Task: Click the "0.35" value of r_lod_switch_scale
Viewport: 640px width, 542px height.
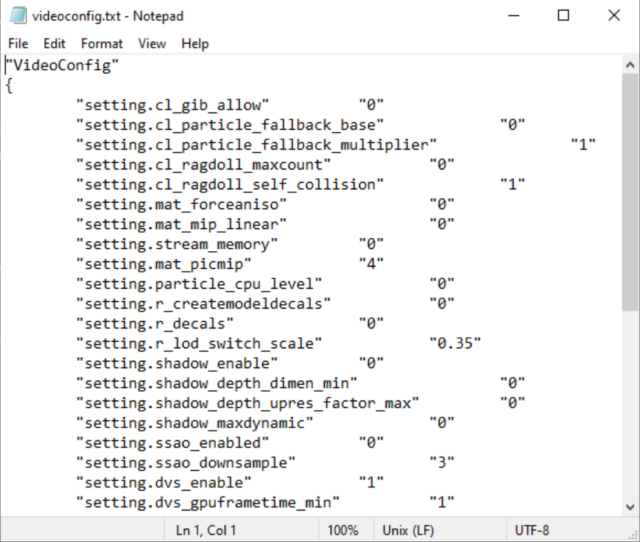Action: coord(455,343)
